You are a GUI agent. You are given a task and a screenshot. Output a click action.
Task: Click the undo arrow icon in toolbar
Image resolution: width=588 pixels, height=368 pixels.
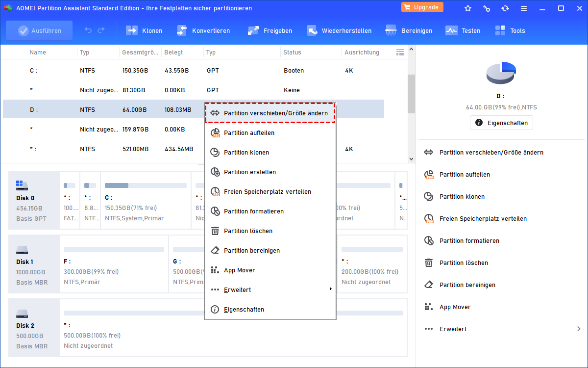[88, 30]
